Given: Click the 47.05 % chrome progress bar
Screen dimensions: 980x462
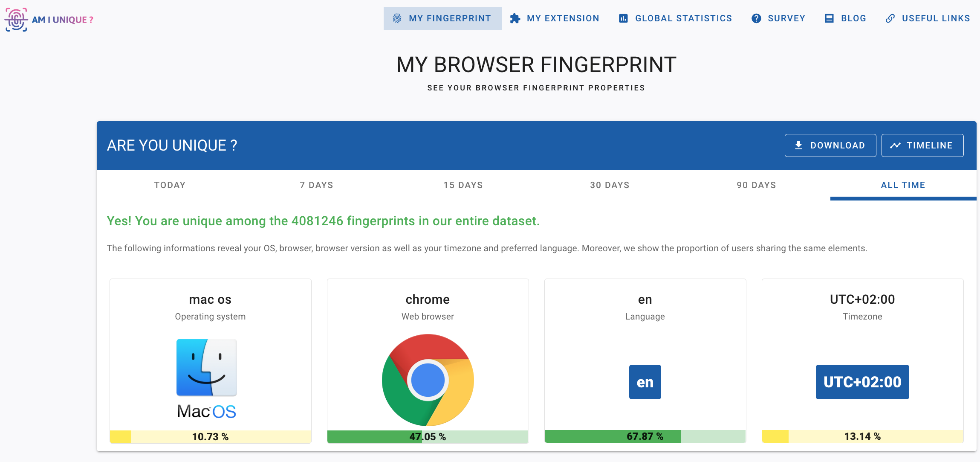Looking at the screenshot, I should [x=428, y=437].
